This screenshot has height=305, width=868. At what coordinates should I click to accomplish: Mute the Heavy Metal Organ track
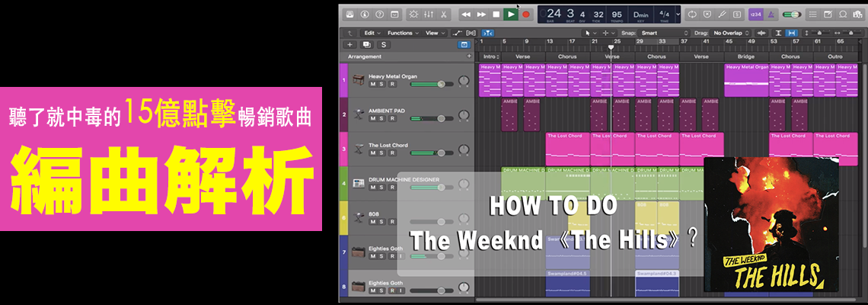(x=372, y=85)
